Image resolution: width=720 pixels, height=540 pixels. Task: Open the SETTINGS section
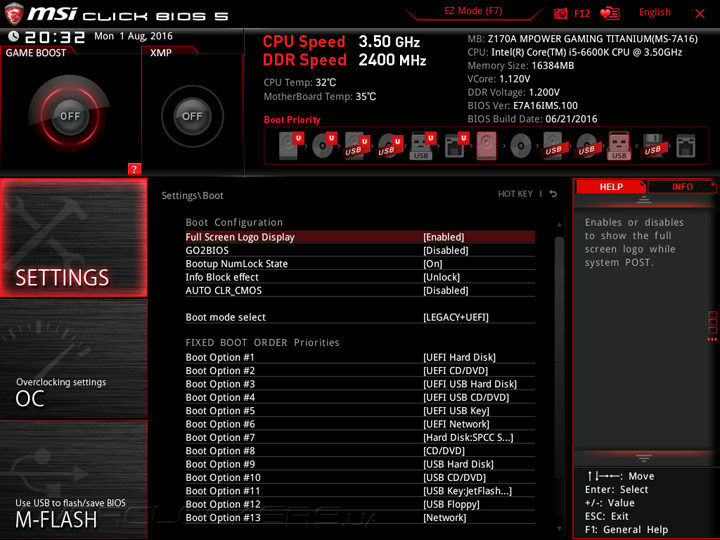tap(73, 237)
